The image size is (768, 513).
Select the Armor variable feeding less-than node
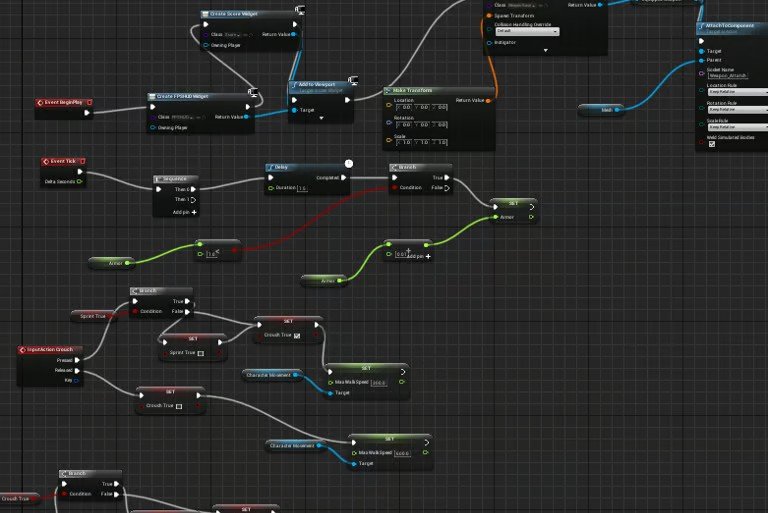coord(112,263)
